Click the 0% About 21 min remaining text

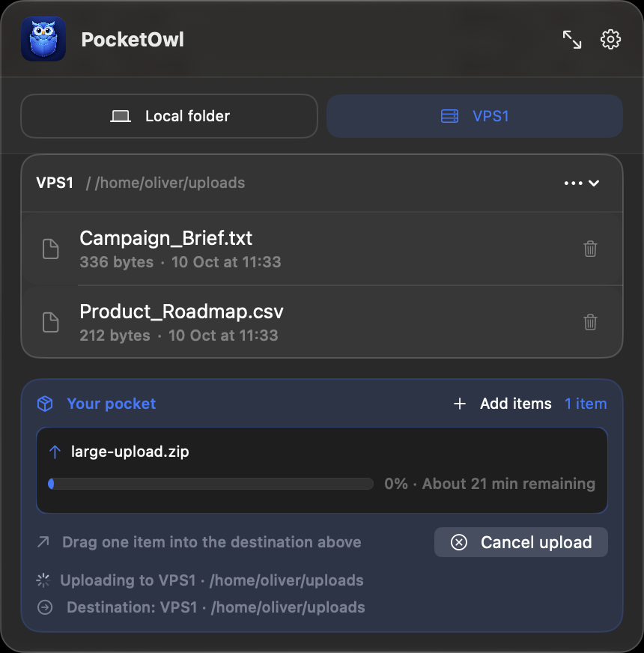click(490, 484)
